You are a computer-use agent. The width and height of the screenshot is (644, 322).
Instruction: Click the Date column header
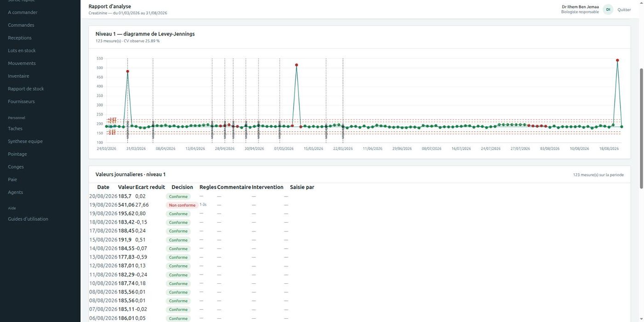[103, 187]
